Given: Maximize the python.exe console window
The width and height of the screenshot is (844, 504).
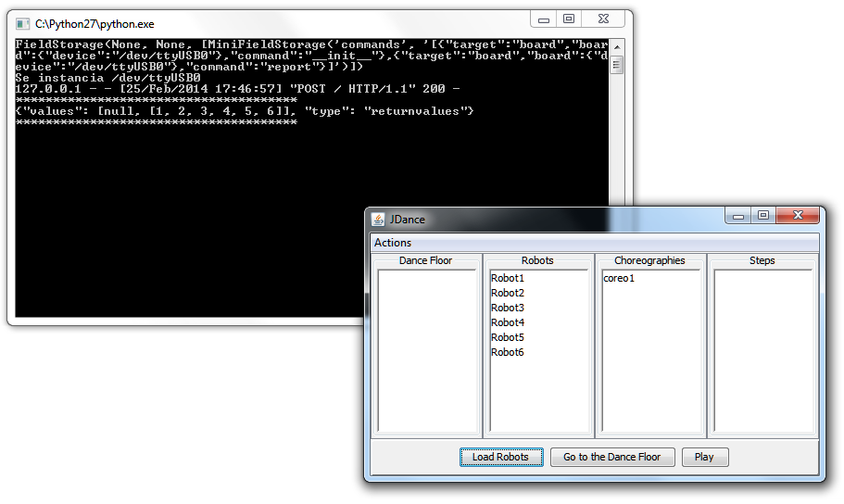Looking at the screenshot, I should 569,19.
